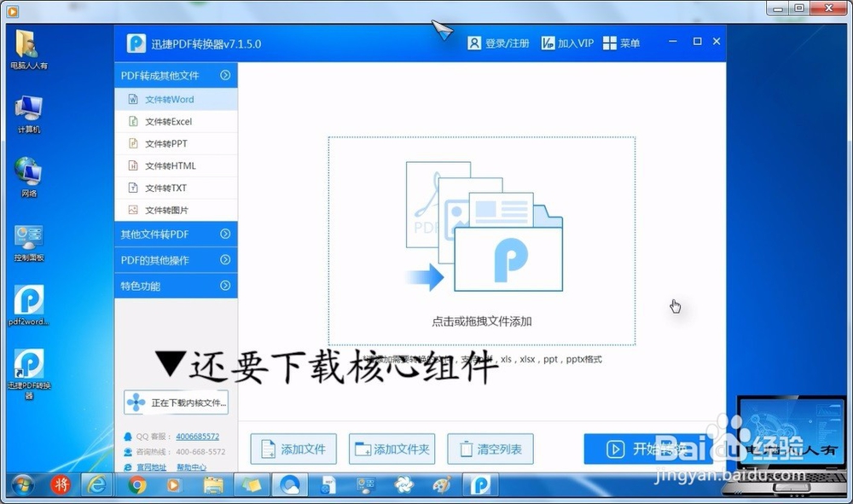The image size is (853, 504).
Task: Click the document taskbar icon
Action: [328, 484]
